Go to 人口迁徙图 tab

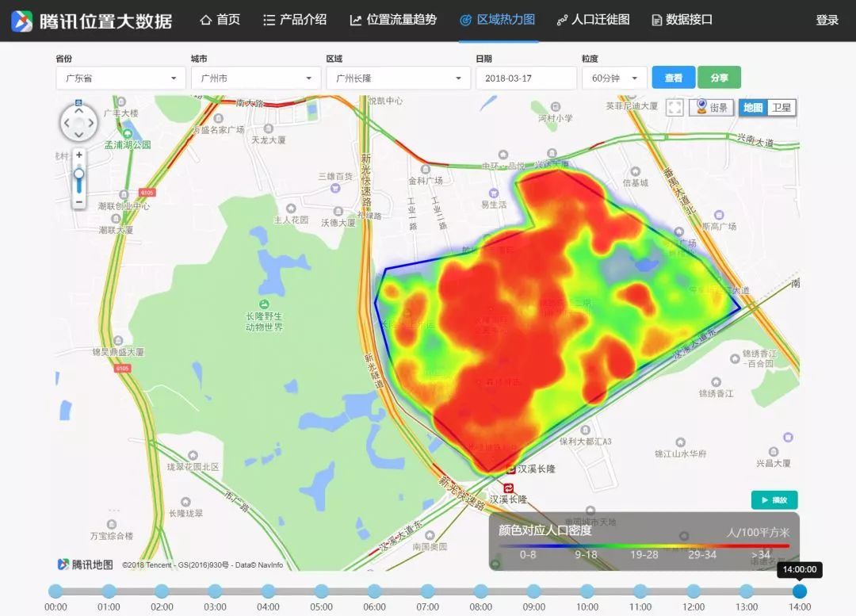click(x=593, y=20)
